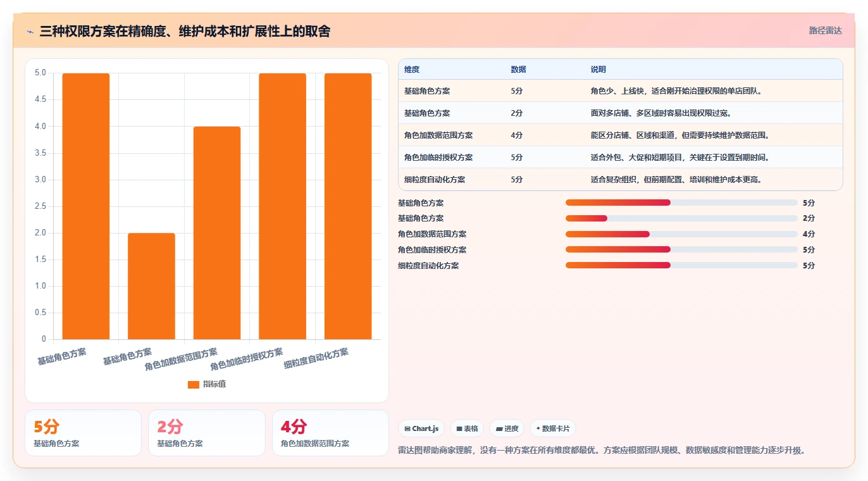The width and height of the screenshot is (868, 481).
Task: Click the 角色加数据范围方案 progress bar
Action: click(x=681, y=234)
